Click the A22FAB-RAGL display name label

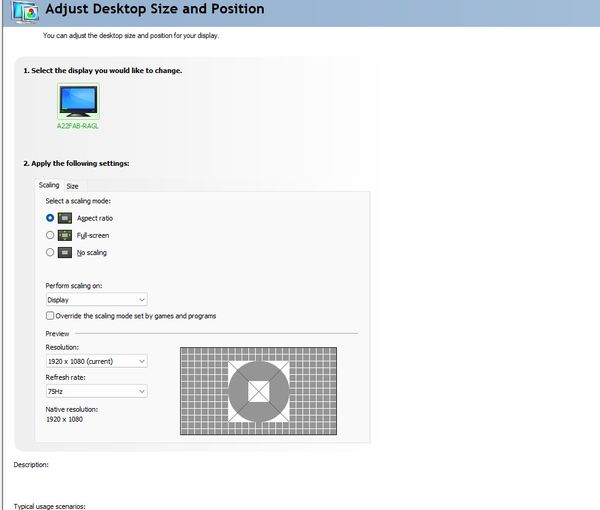[x=77, y=126]
